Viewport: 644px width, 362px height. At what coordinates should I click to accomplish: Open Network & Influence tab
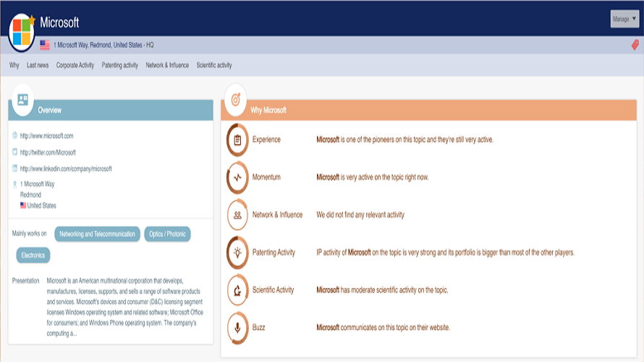167,65
